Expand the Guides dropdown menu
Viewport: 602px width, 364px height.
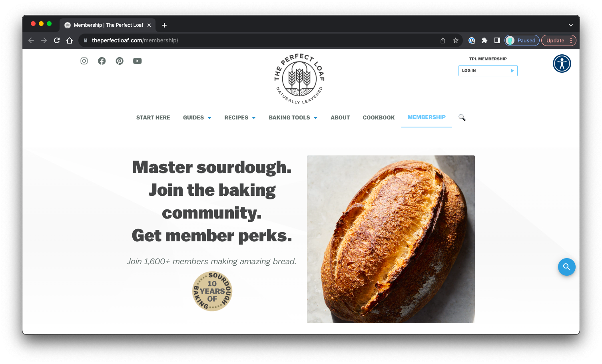tap(197, 117)
